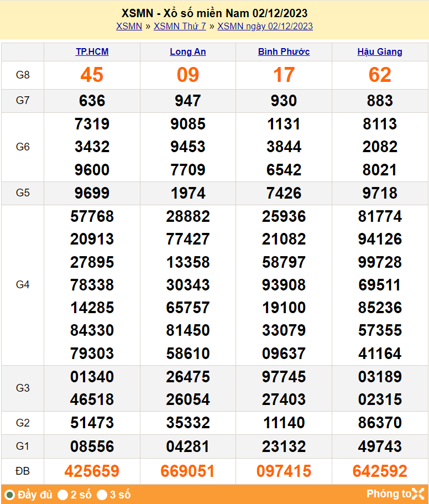The width and height of the screenshot is (429, 504).
Task: Open the XSMN breadcrumb link
Action: pyautogui.click(x=129, y=26)
